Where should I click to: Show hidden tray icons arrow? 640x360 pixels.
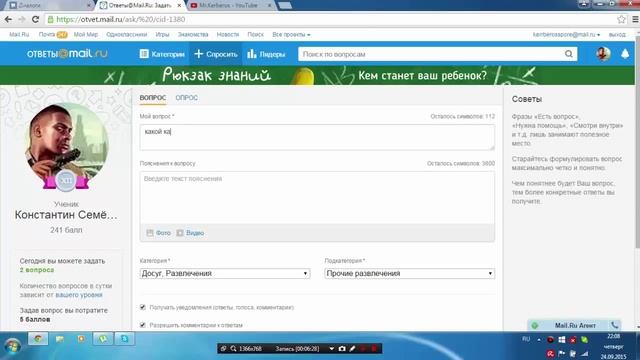click(x=539, y=340)
